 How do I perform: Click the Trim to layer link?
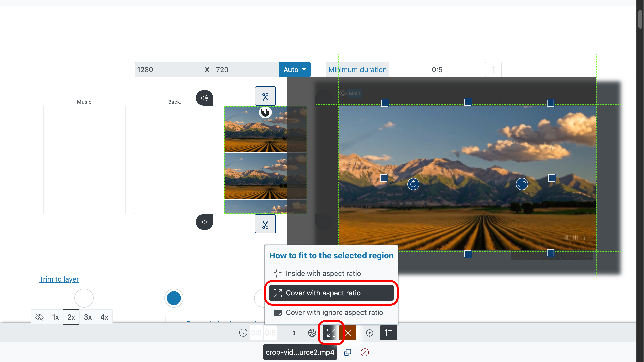[x=59, y=279]
